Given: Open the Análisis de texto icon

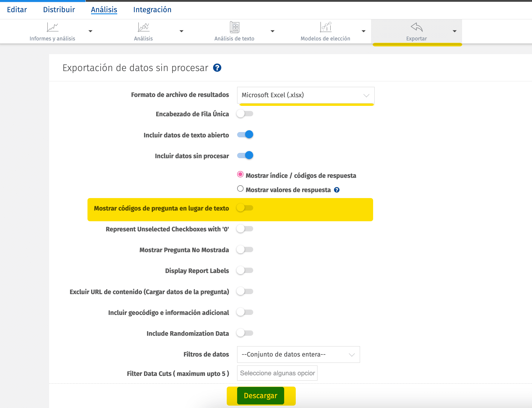Looking at the screenshot, I should tap(234, 27).
